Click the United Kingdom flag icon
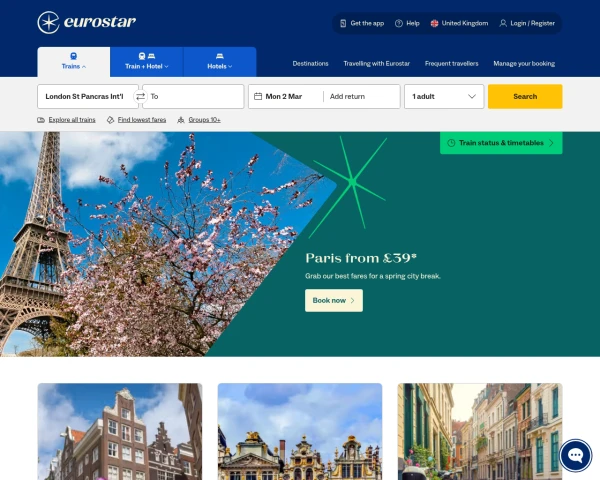Viewport: 600px width, 480px height. (434, 23)
